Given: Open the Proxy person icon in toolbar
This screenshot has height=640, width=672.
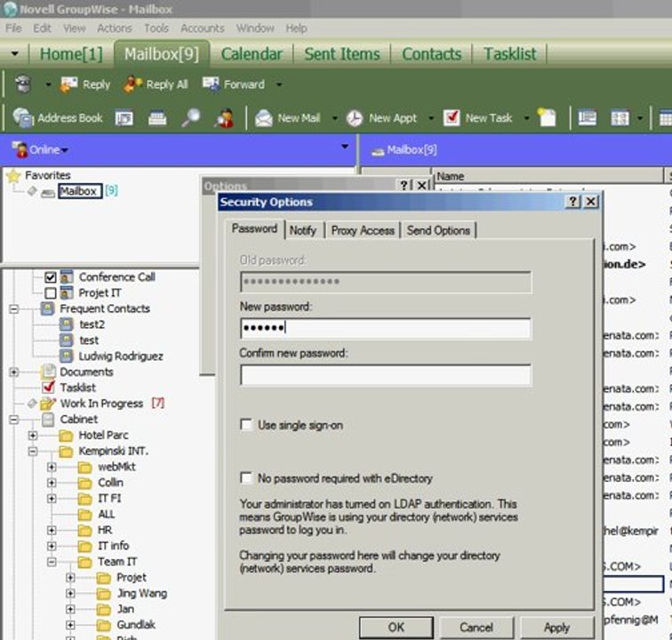Looking at the screenshot, I should pos(224,118).
